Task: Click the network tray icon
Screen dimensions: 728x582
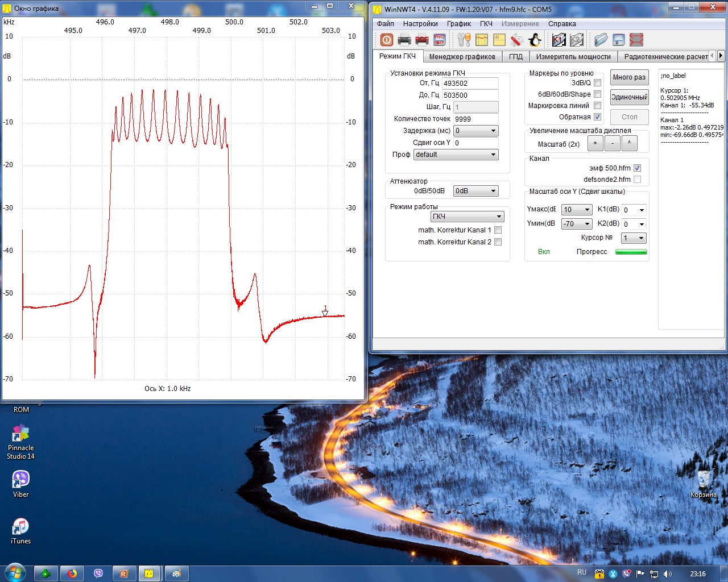Action: coord(654,573)
